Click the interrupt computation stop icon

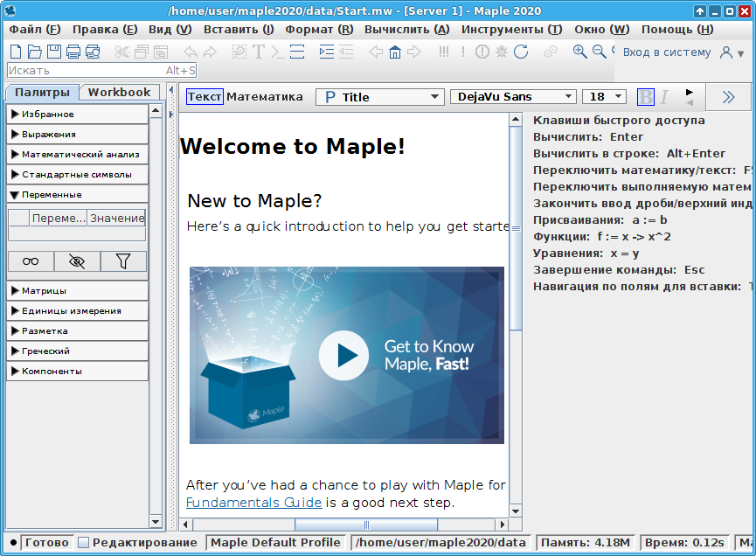tap(482, 52)
